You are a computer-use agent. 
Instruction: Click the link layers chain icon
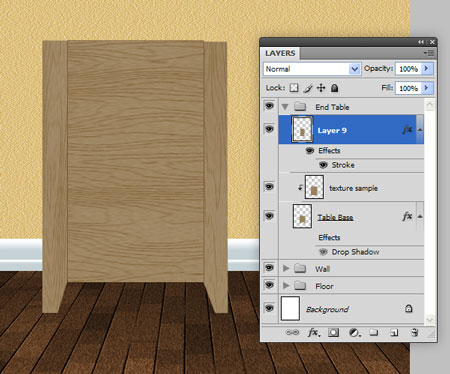[x=293, y=332]
